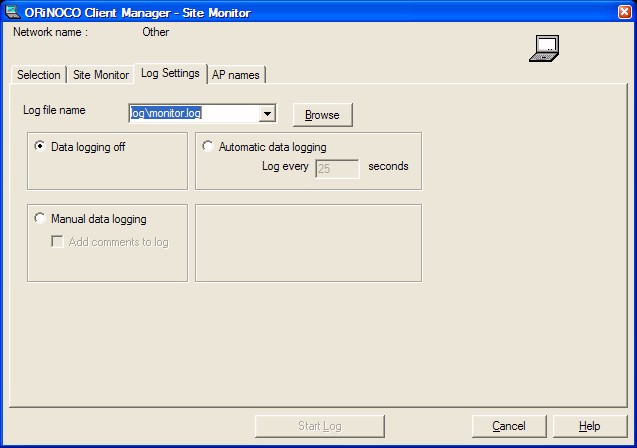Click into the Log file name field
The width and height of the screenshot is (637, 448).
click(x=194, y=113)
